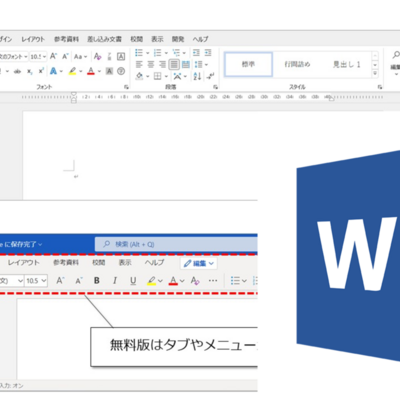Click search magnifier at desktop ribbon right edge
400x400 pixels.
(396, 55)
